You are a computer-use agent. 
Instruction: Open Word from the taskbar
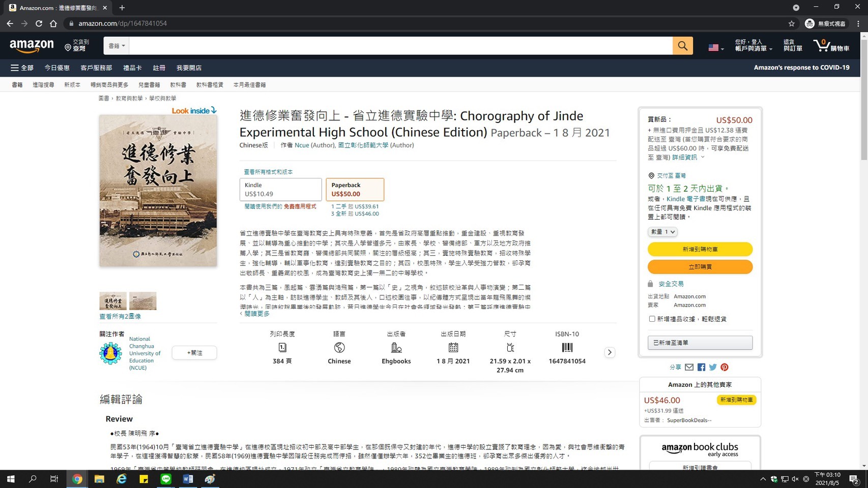pos(188,479)
